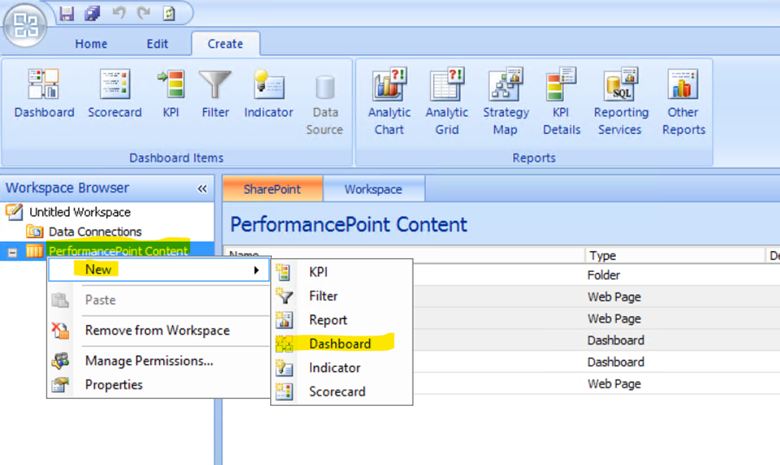Click the first Dashboard type cell in list
The height and width of the screenshot is (465, 780).
coord(616,340)
